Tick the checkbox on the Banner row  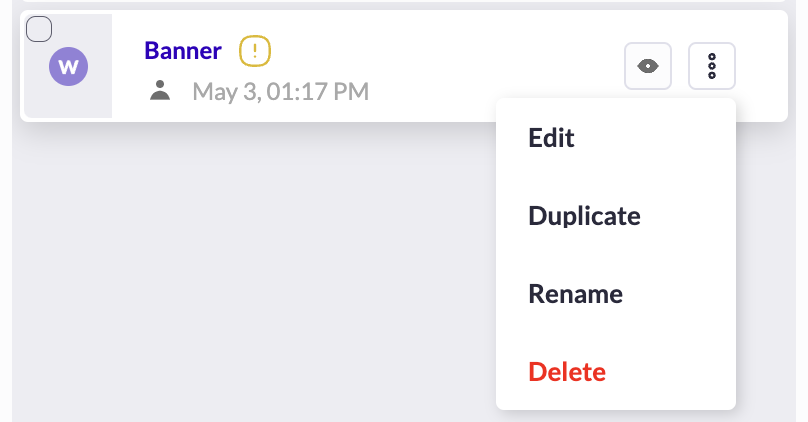[39, 29]
